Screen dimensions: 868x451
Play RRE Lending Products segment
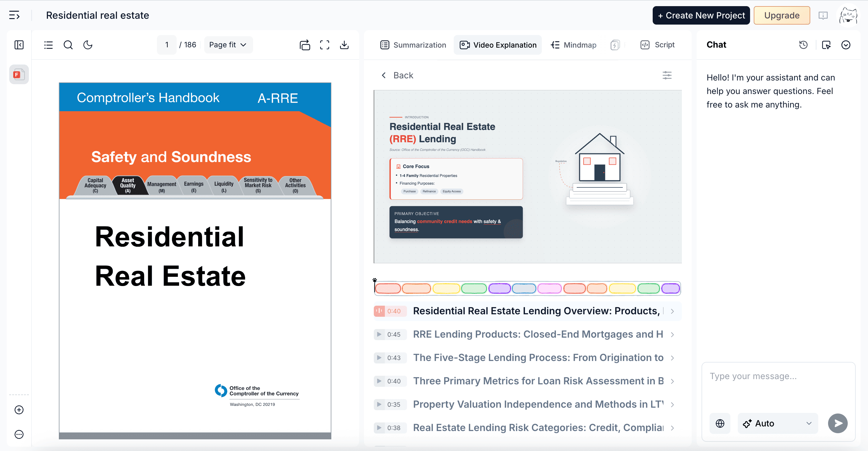click(x=379, y=334)
